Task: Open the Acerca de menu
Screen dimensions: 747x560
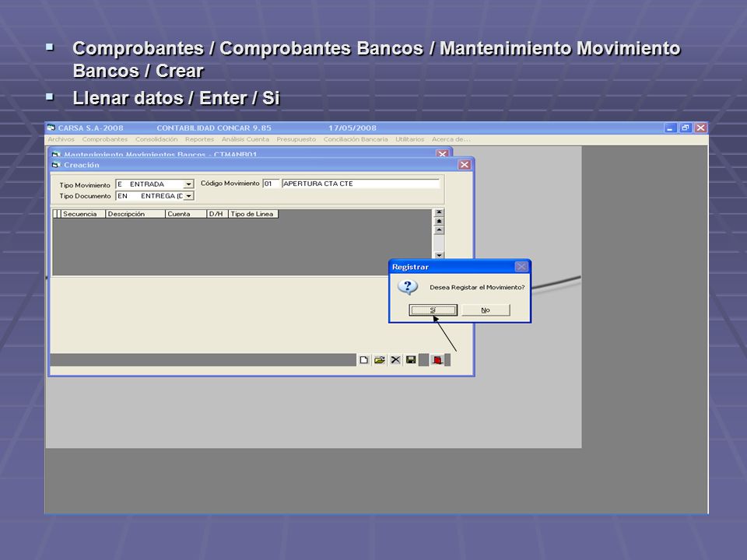Action: [x=451, y=139]
